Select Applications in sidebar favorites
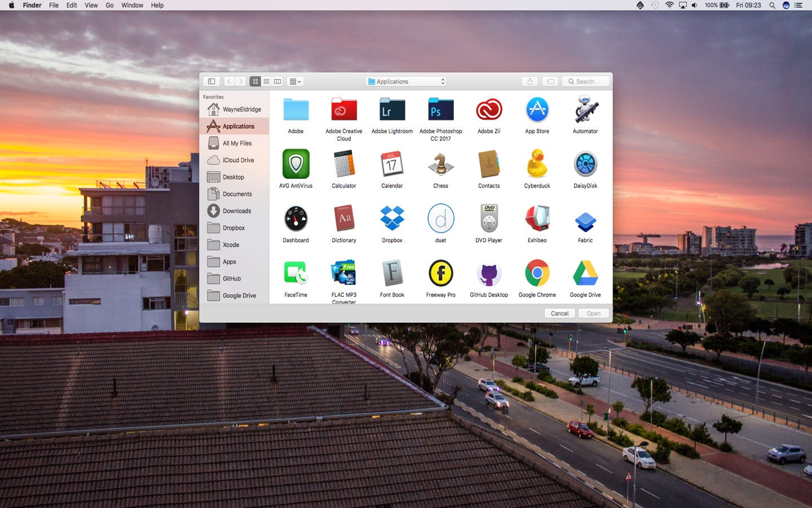This screenshot has width=812, height=508. (234, 126)
